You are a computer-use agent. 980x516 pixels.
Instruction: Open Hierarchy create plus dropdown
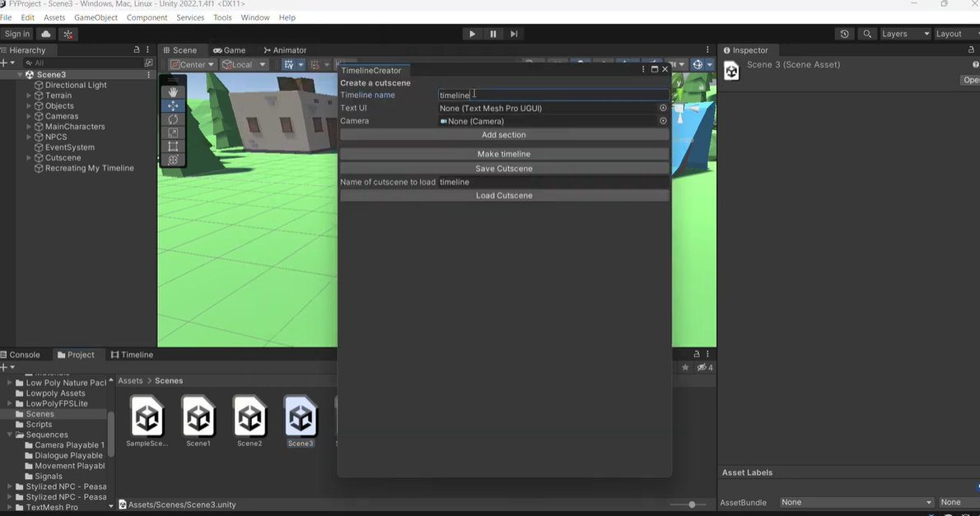[7, 63]
